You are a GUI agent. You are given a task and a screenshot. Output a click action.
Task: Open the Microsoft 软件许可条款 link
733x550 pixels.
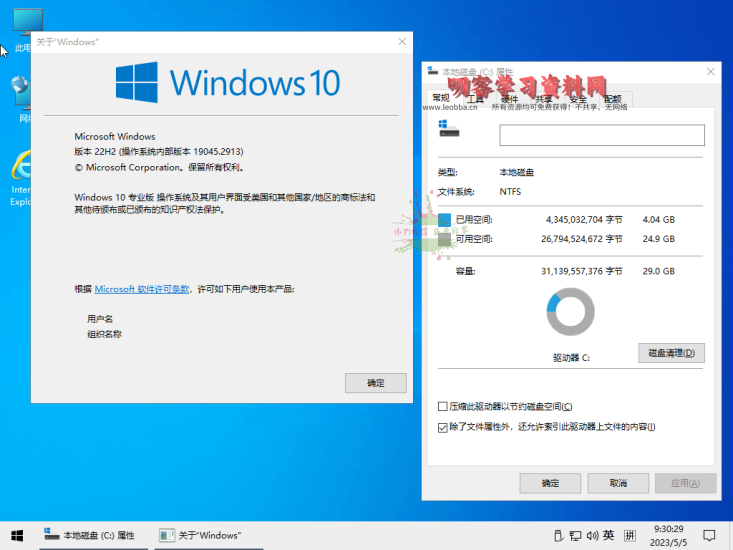click(142, 289)
